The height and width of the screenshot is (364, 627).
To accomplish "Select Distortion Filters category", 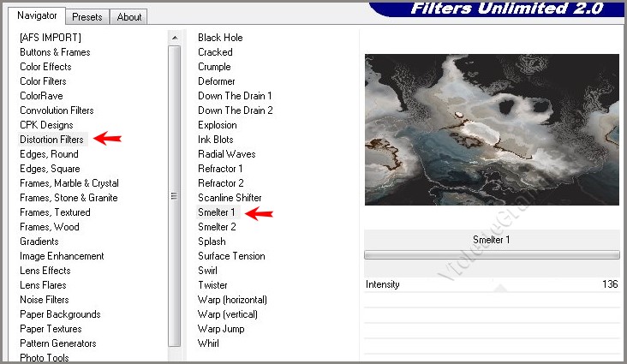I will click(51, 140).
